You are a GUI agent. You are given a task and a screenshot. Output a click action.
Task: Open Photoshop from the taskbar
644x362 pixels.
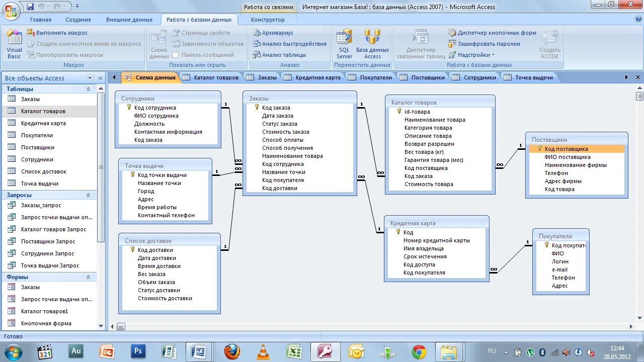tap(138, 351)
